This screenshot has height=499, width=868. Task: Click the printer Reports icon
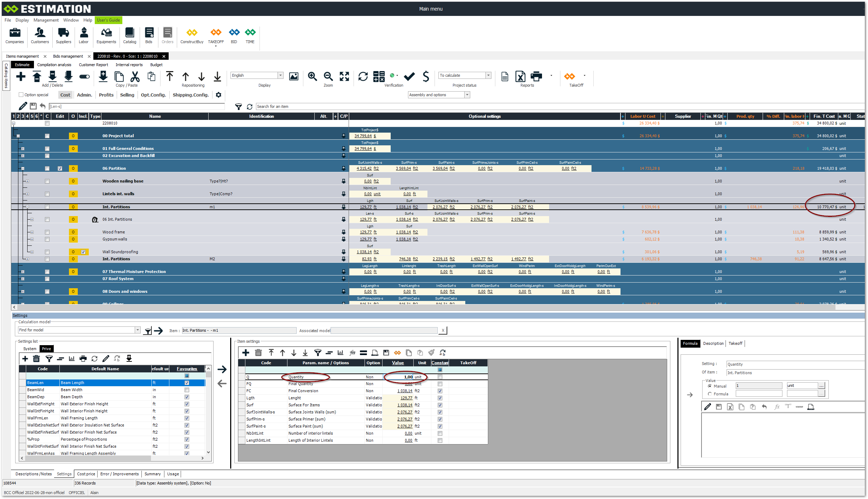tap(536, 76)
